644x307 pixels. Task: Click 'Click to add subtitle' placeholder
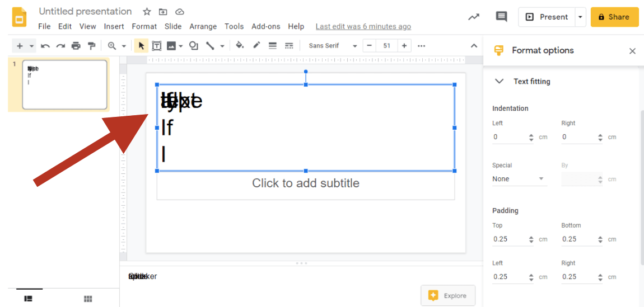(306, 183)
